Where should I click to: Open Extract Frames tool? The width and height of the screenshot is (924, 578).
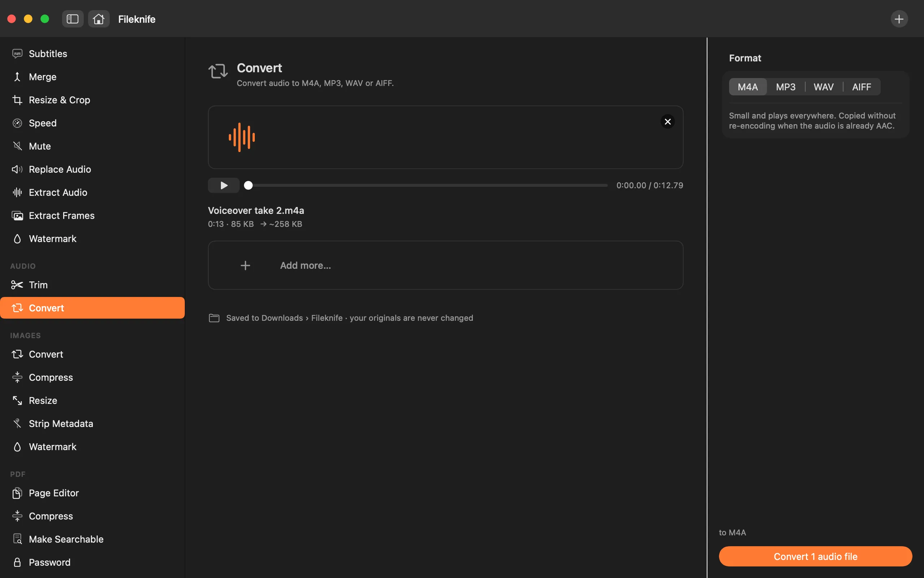click(92, 216)
